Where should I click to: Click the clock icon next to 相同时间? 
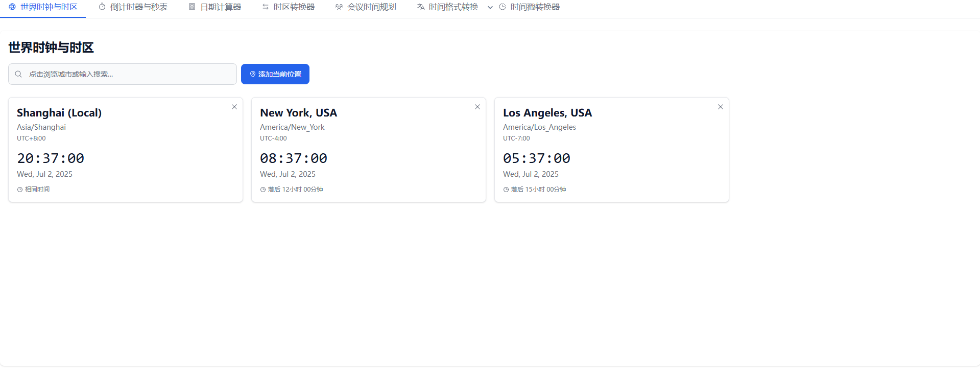tap(20, 190)
